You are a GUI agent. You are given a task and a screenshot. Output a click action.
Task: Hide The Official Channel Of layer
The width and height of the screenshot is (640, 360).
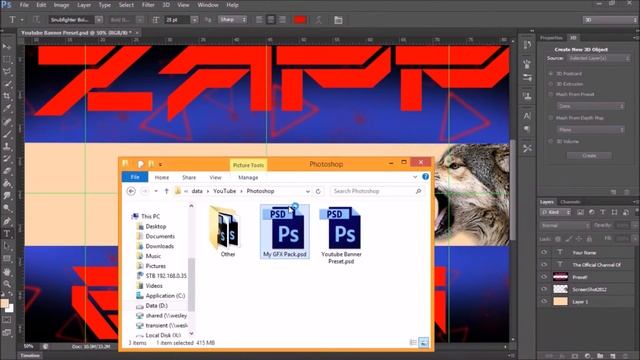coord(544,264)
